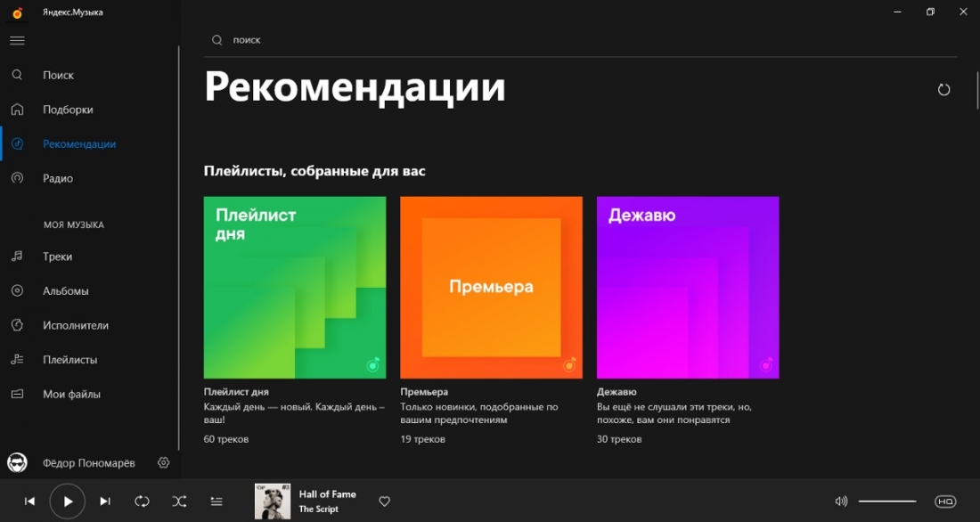Toggle repeat mode
The width and height of the screenshot is (980, 522).
(x=142, y=502)
